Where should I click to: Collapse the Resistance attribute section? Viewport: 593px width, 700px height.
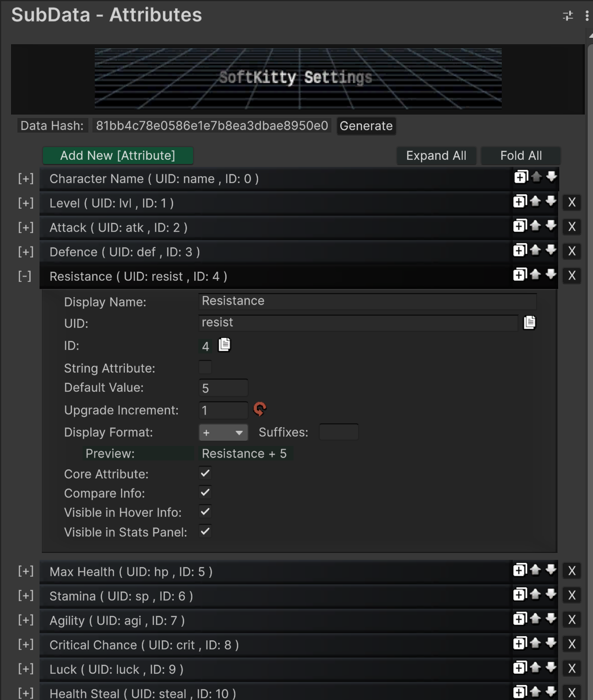pos(25,276)
